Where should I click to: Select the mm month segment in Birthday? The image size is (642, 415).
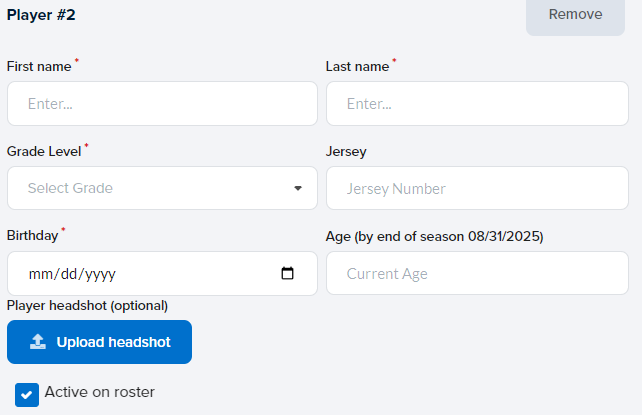39,273
